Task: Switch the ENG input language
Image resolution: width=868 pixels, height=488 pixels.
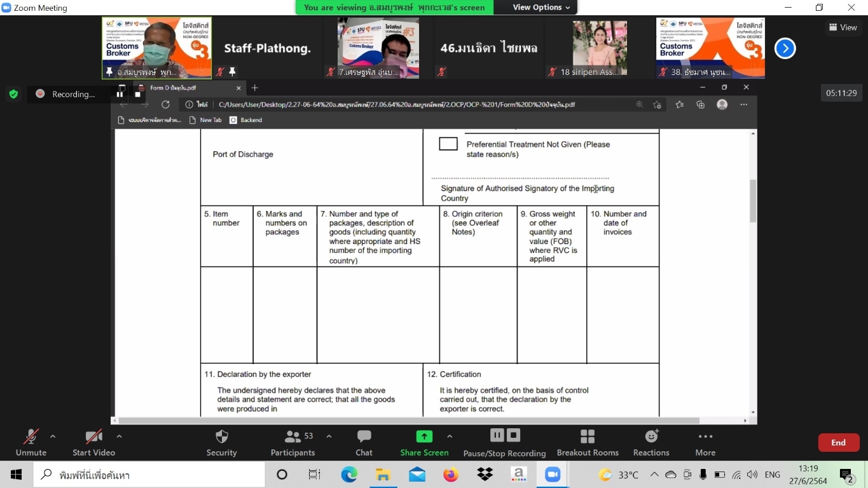Action: tap(773, 475)
